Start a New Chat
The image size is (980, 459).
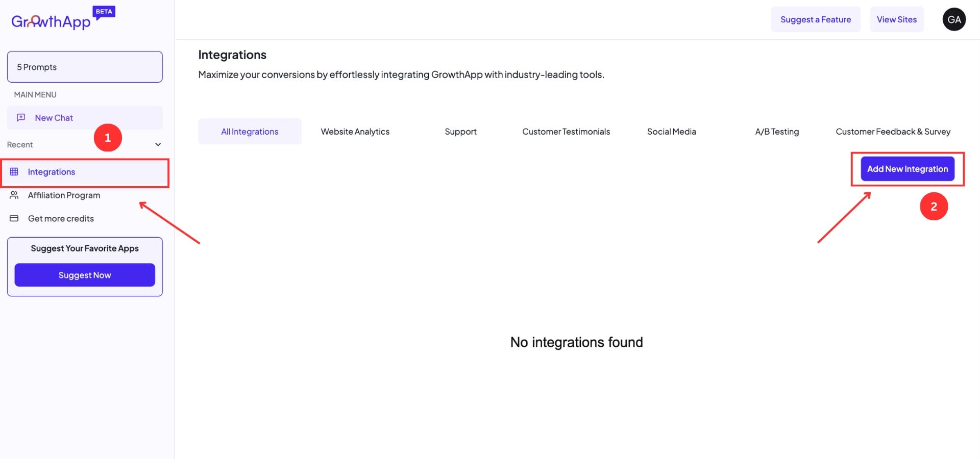(x=85, y=118)
